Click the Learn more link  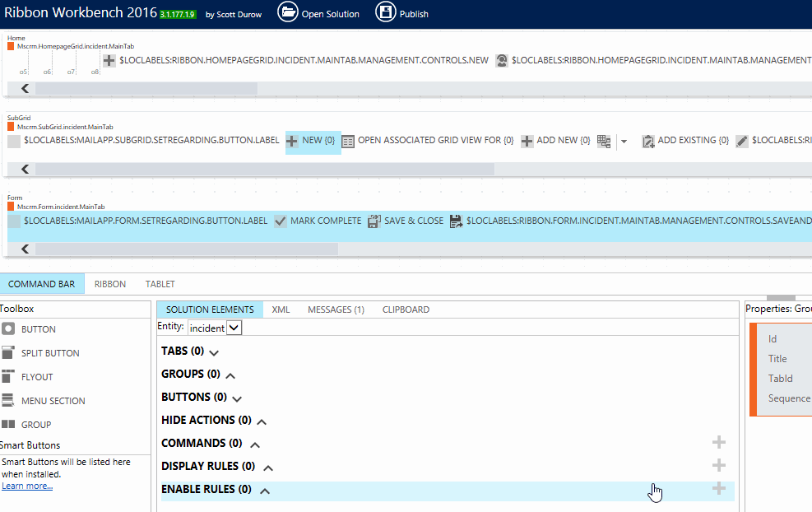[27, 486]
